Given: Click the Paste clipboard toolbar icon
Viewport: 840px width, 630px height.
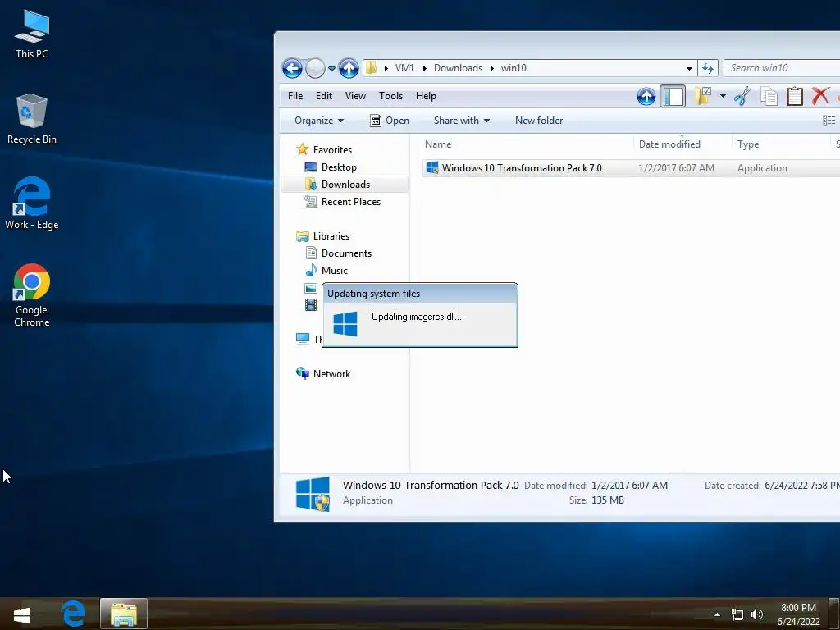Looking at the screenshot, I should click(x=794, y=97).
